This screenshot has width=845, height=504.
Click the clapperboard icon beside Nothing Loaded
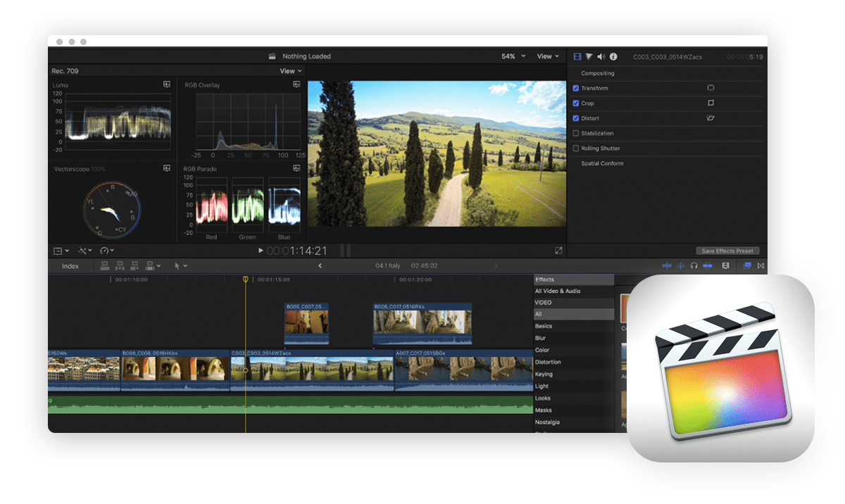[x=273, y=56]
